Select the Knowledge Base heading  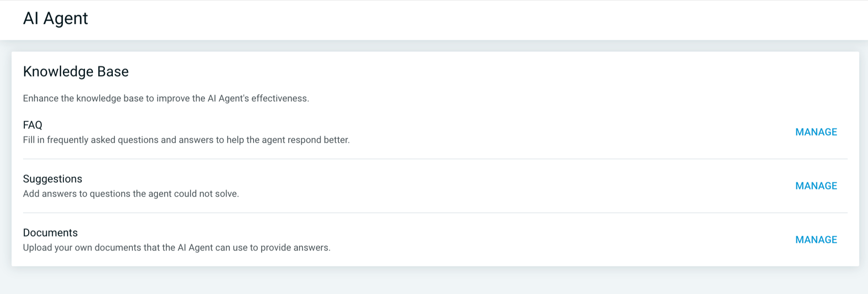[76, 72]
